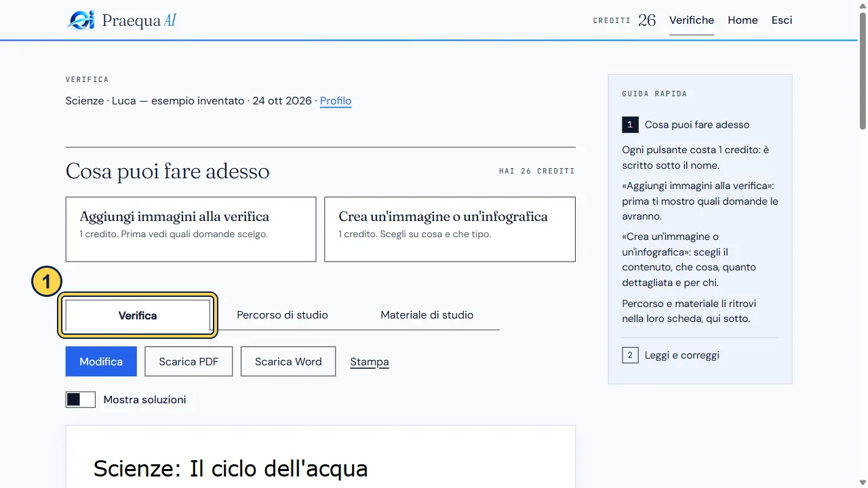Click the HAI 26 CREDITI label
Viewport: 868px width, 488px height.
(x=537, y=171)
